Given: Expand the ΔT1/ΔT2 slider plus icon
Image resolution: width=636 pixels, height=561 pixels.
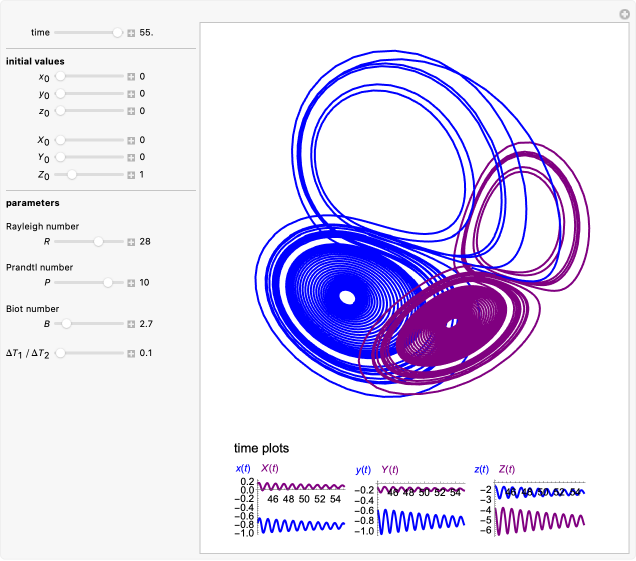Looking at the screenshot, I should click(x=131, y=353).
